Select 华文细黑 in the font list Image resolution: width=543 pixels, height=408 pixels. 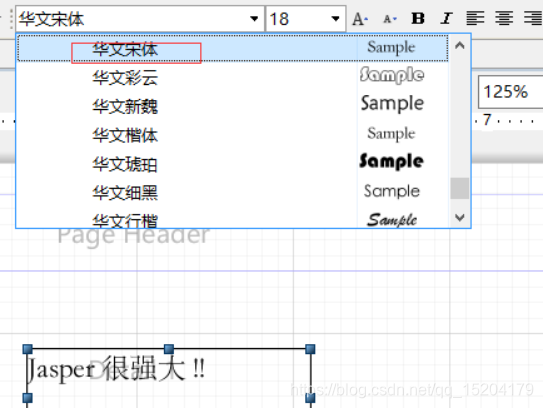tap(233, 192)
